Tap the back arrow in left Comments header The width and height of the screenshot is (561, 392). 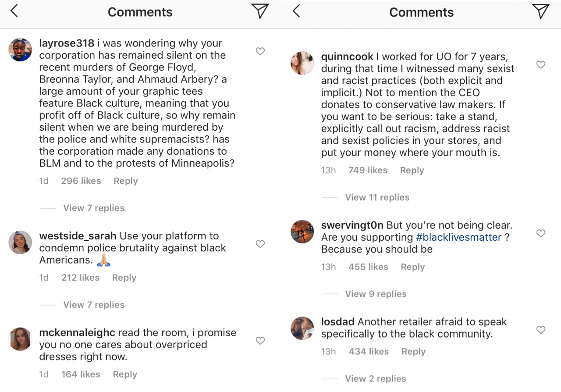tap(14, 11)
